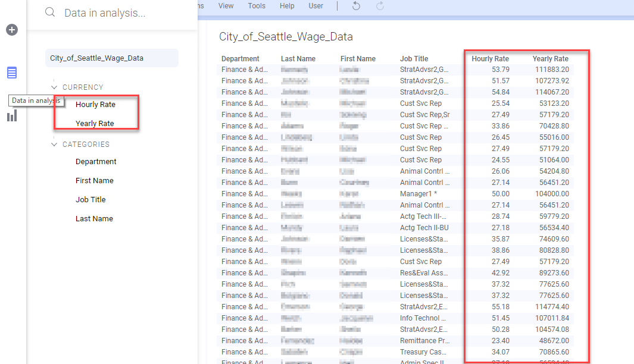Select the Department column in categories list
This screenshot has width=634, height=364.
tap(96, 162)
